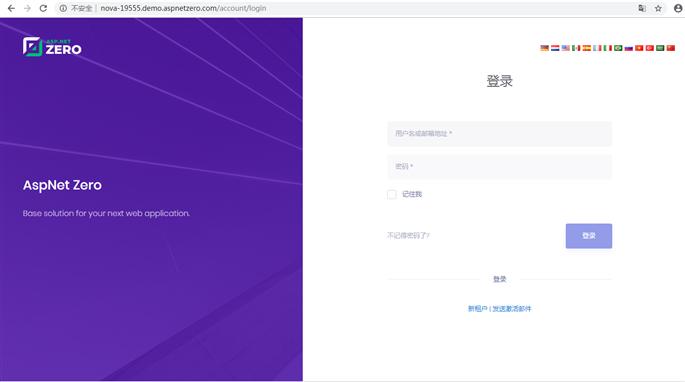Screen dimensions: 685x382
Task: Bookmark this page with the star icon
Action: click(x=658, y=8)
